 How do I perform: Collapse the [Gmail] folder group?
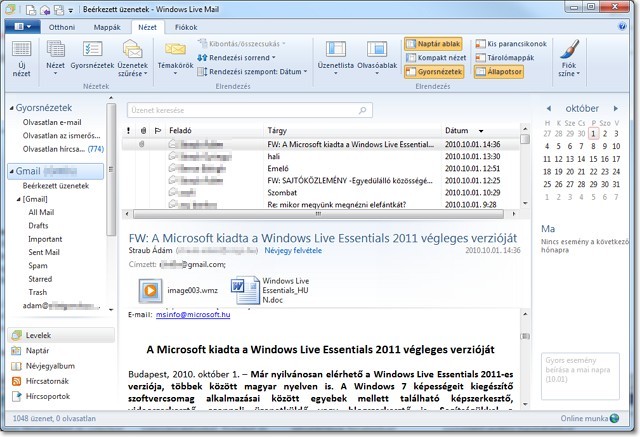18,200
